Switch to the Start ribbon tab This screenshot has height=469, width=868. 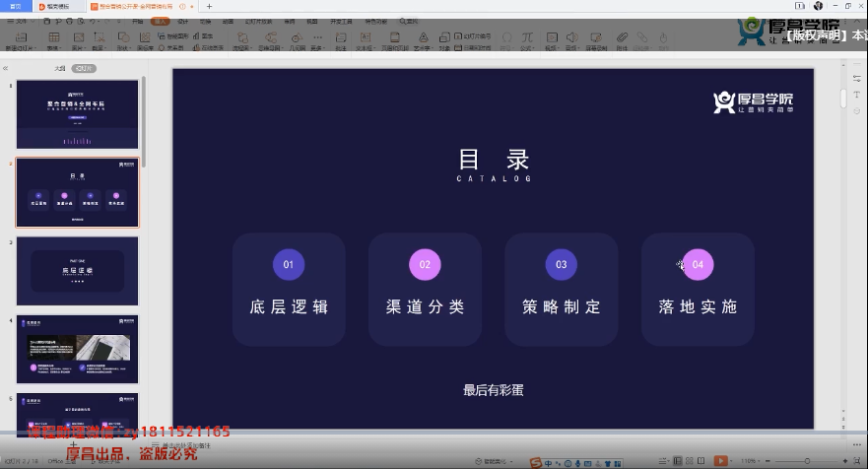pyautogui.click(x=137, y=21)
